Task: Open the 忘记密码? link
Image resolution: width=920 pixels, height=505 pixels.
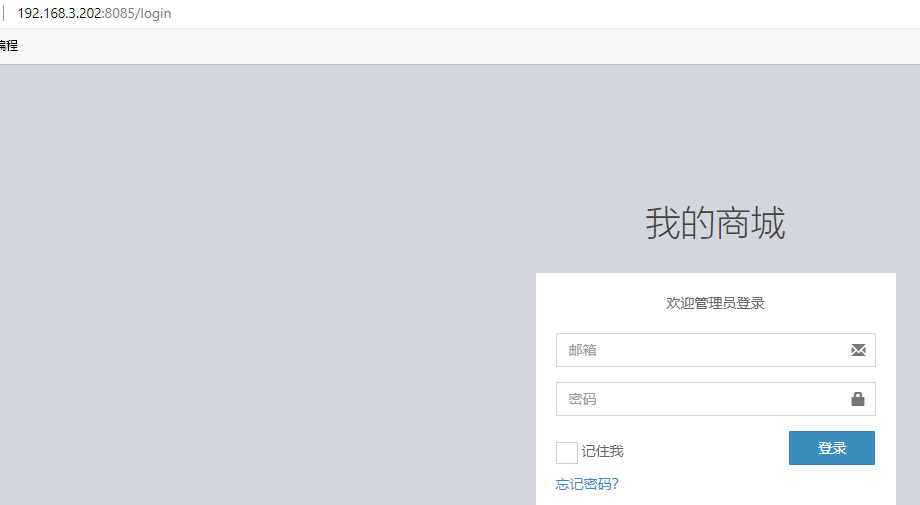Action: [587, 484]
